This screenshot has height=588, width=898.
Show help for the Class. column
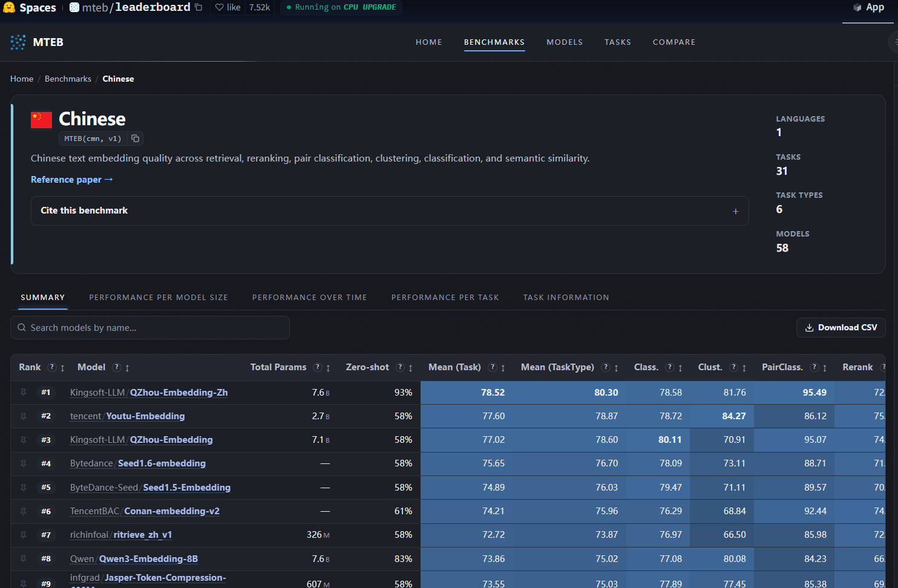670,367
